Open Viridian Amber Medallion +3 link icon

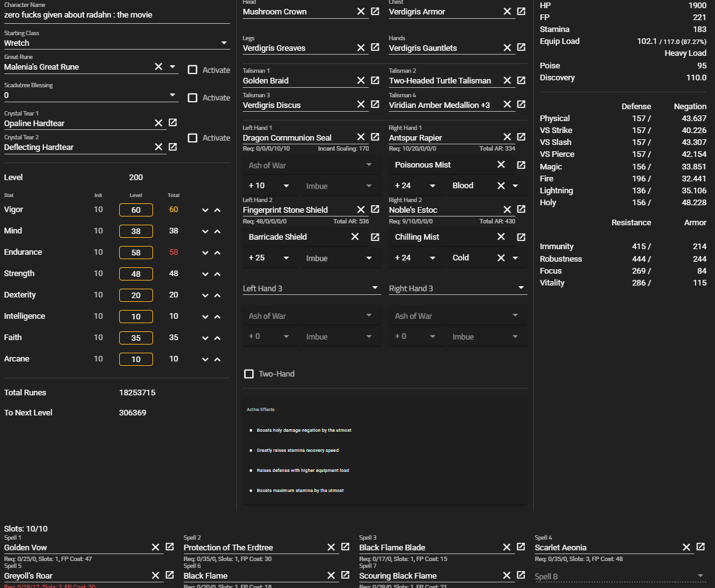coord(521,104)
